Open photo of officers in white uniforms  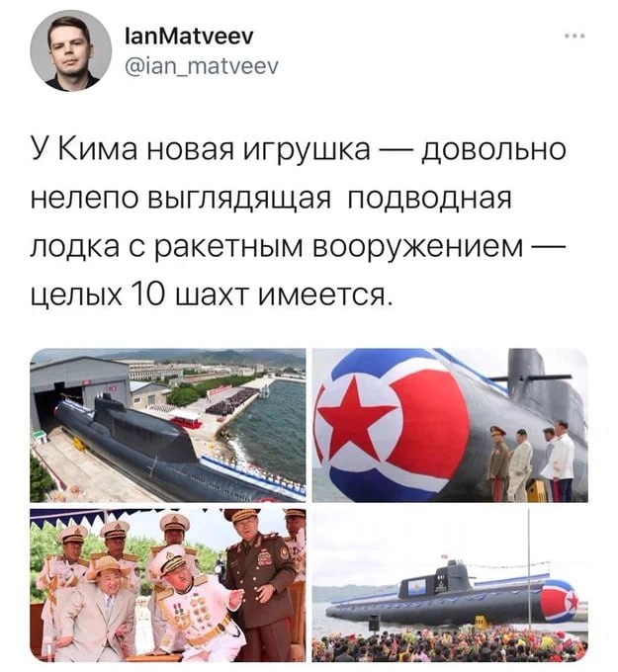[x=168, y=585]
